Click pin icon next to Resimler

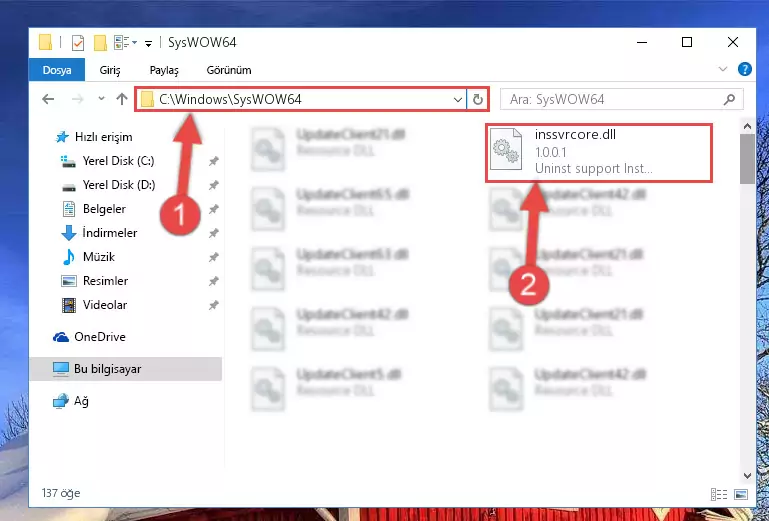click(x=213, y=281)
